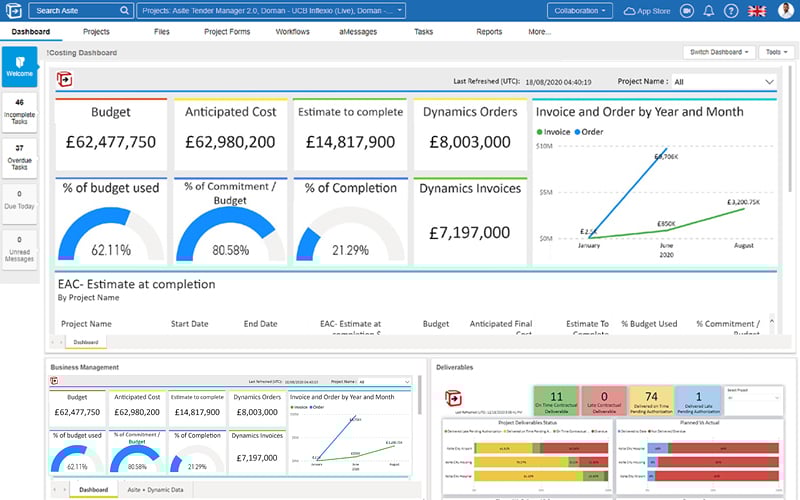Image resolution: width=800 pixels, height=500 pixels.
Task: Open the 37 Overdue Tasks tile
Action: (19, 158)
